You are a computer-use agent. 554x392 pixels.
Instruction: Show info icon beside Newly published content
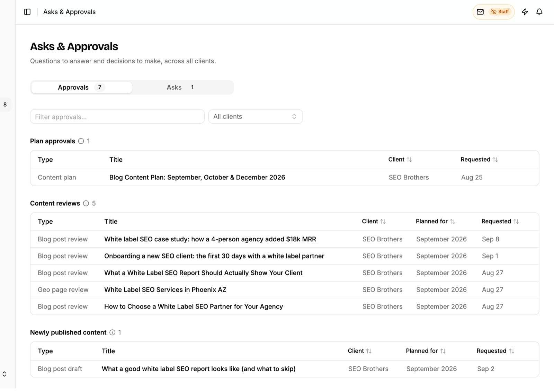pos(113,332)
